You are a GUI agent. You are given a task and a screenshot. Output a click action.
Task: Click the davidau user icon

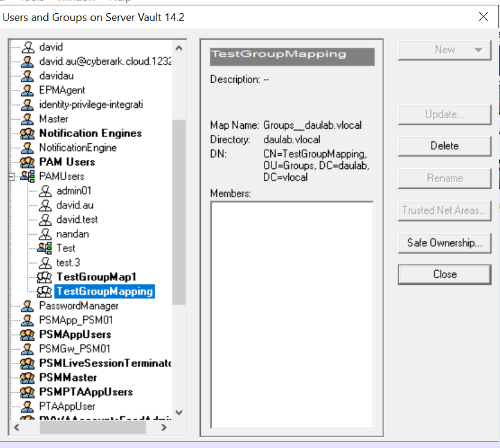(x=28, y=76)
